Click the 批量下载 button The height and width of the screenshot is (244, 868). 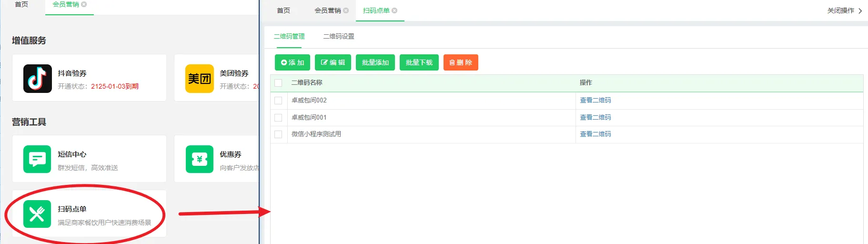[x=419, y=62]
